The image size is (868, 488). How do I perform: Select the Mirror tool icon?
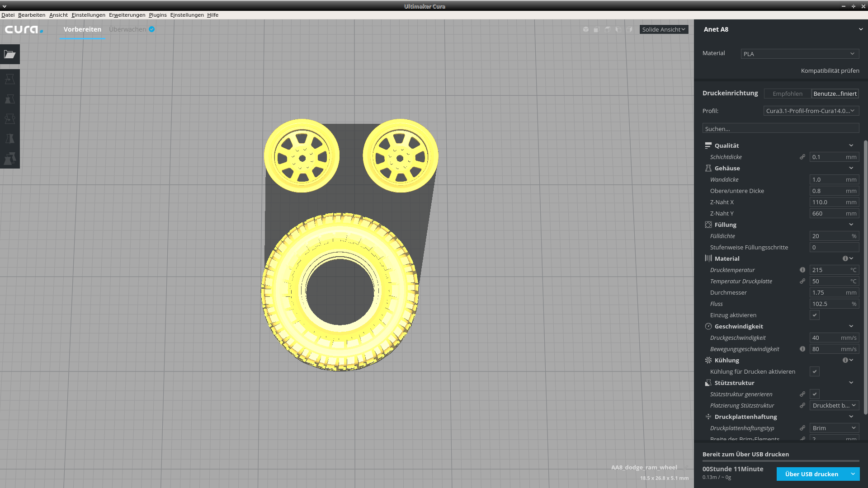pos(9,139)
